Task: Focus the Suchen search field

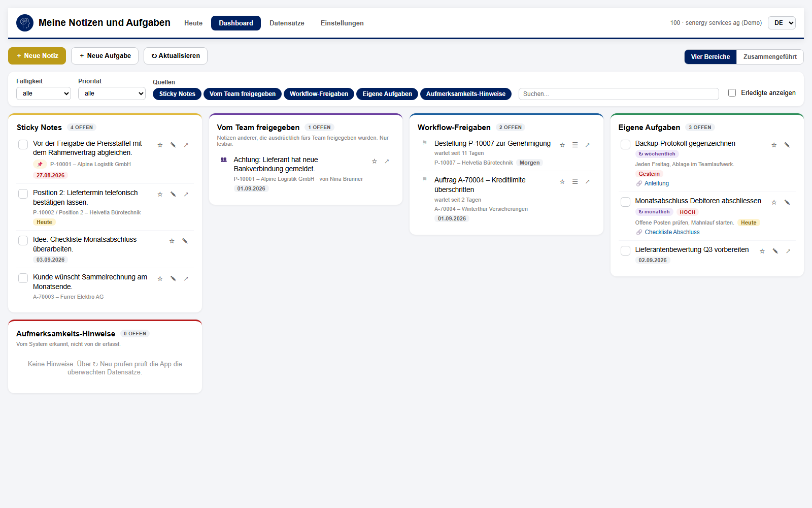Action: point(619,94)
